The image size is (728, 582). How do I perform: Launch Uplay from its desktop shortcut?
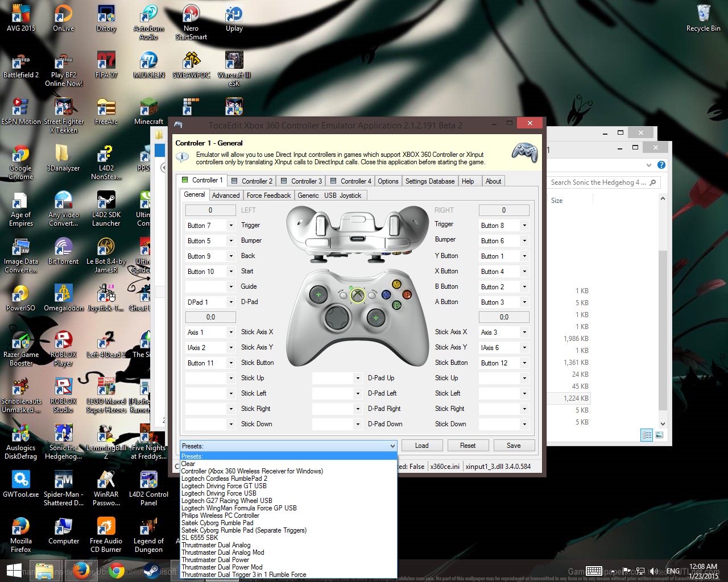pyautogui.click(x=234, y=14)
